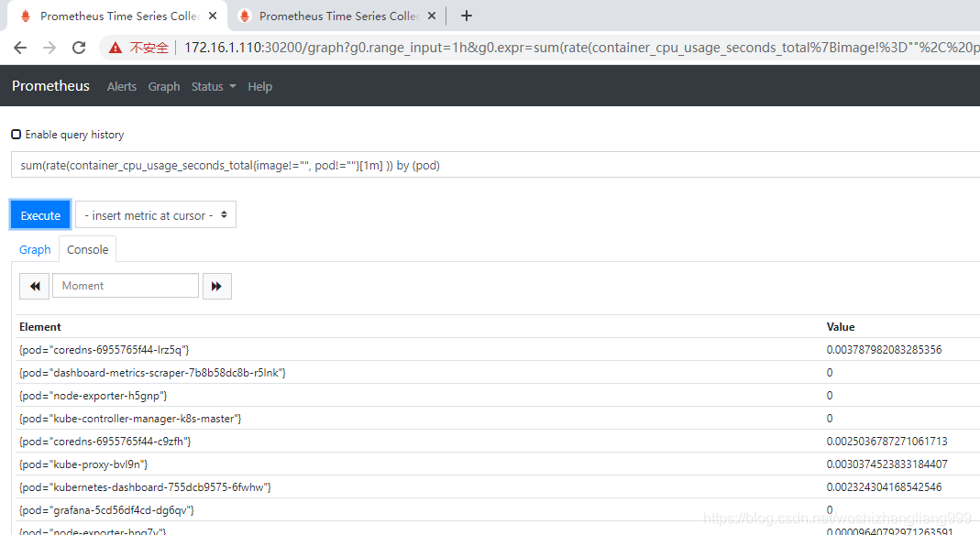Screen dimensions: 980x535
Task: Click the Moment input field
Action: (x=125, y=285)
